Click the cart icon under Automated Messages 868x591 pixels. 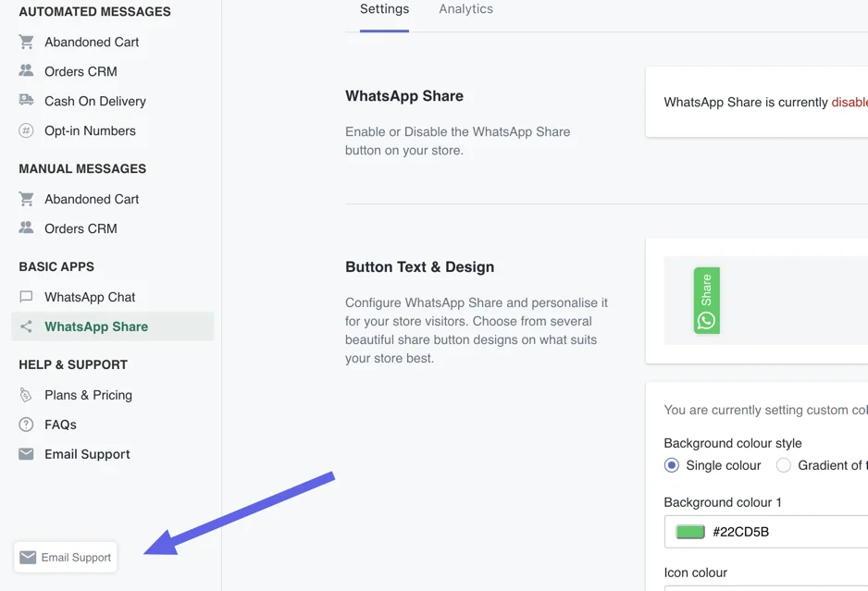tap(26, 42)
